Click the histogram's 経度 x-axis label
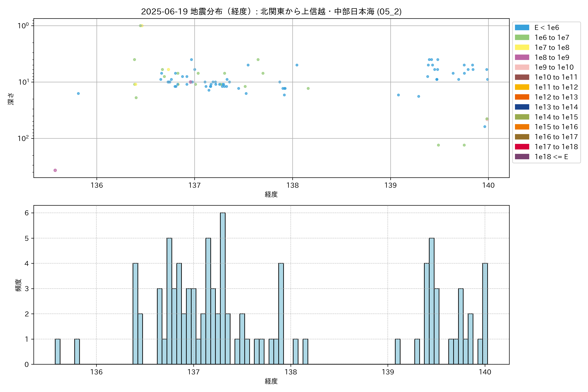The height and width of the screenshot is (392, 588). 271,381
